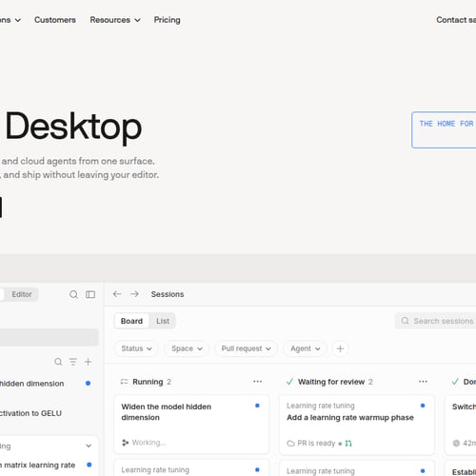Image resolution: width=476 pixels, height=476 pixels.
Task: Click the Contact sales link
Action: (x=456, y=20)
